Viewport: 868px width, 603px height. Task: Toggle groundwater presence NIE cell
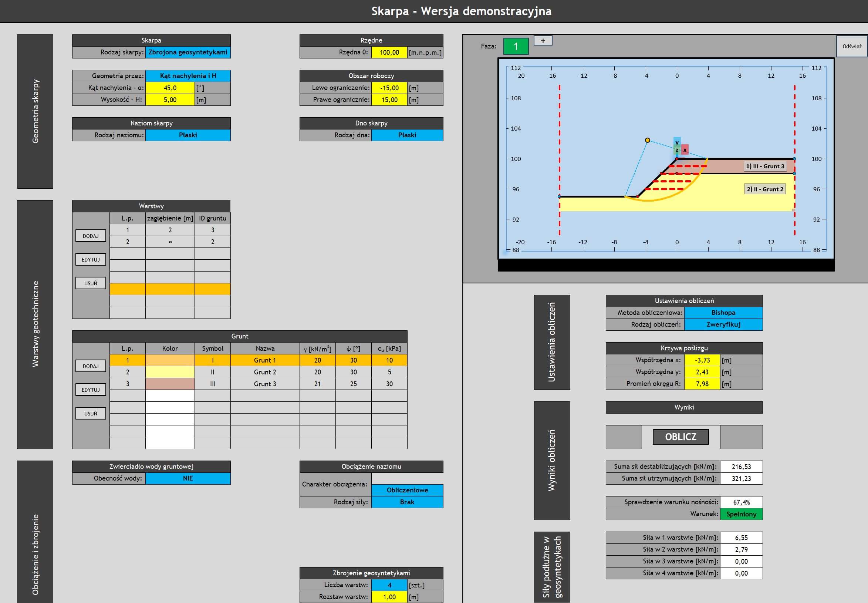[x=188, y=478]
